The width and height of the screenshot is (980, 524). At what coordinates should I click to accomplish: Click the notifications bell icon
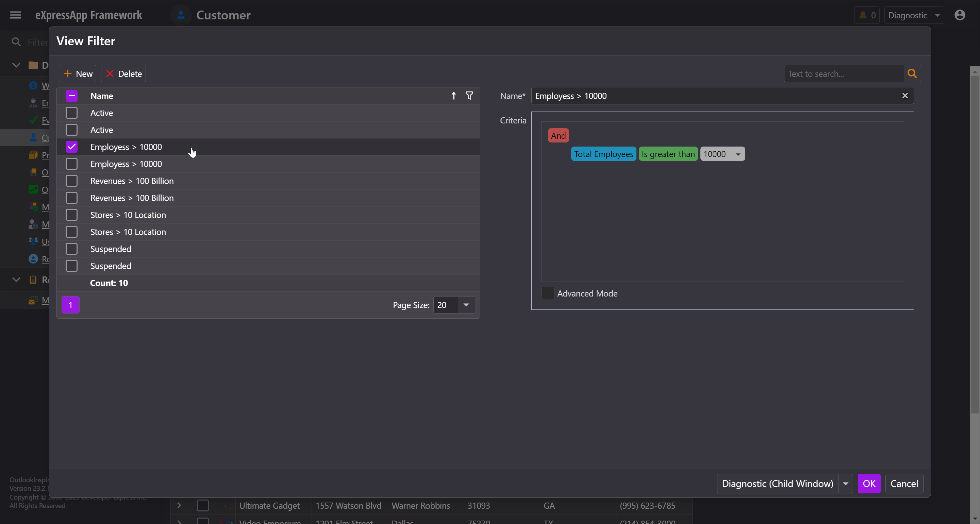pos(863,15)
